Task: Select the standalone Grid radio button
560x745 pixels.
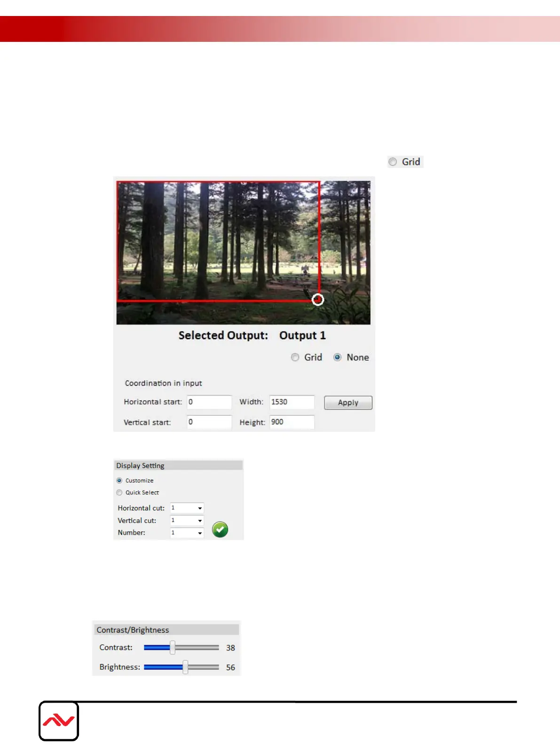Action: pos(393,162)
